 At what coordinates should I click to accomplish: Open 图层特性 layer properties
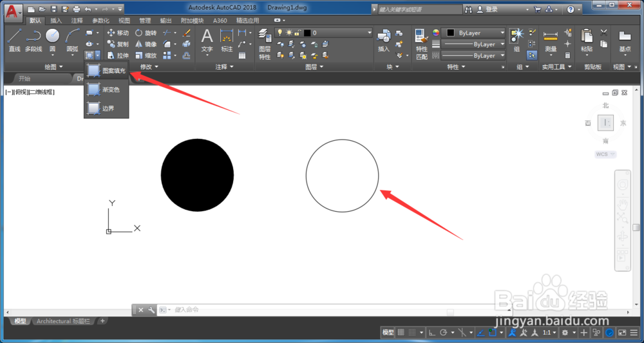tap(265, 44)
